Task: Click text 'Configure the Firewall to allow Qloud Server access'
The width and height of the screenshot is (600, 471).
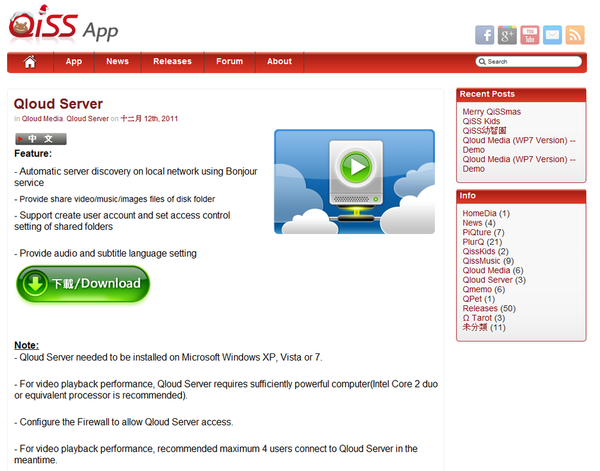Action: (124, 422)
